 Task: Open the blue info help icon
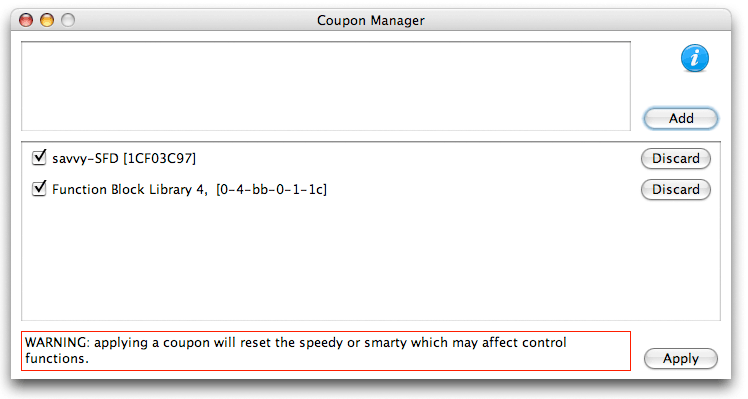tap(695, 58)
